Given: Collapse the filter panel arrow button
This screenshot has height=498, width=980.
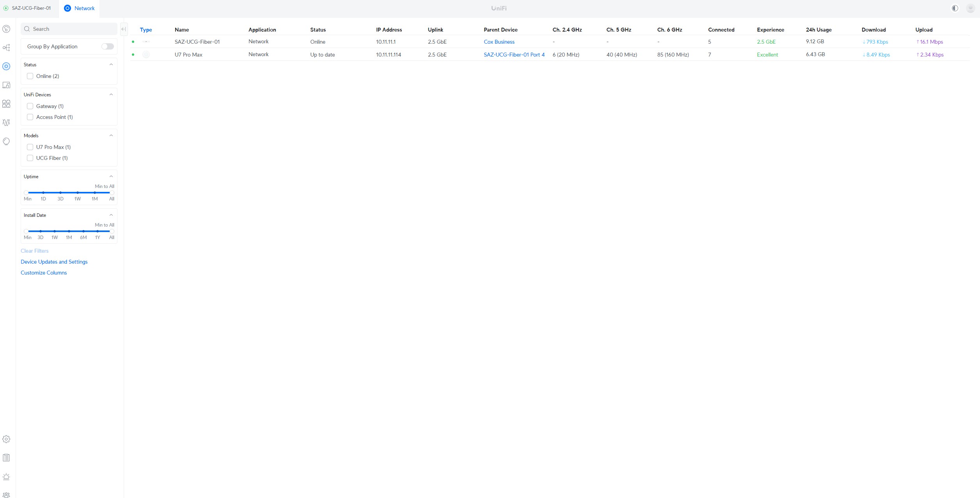Looking at the screenshot, I should coord(123,29).
